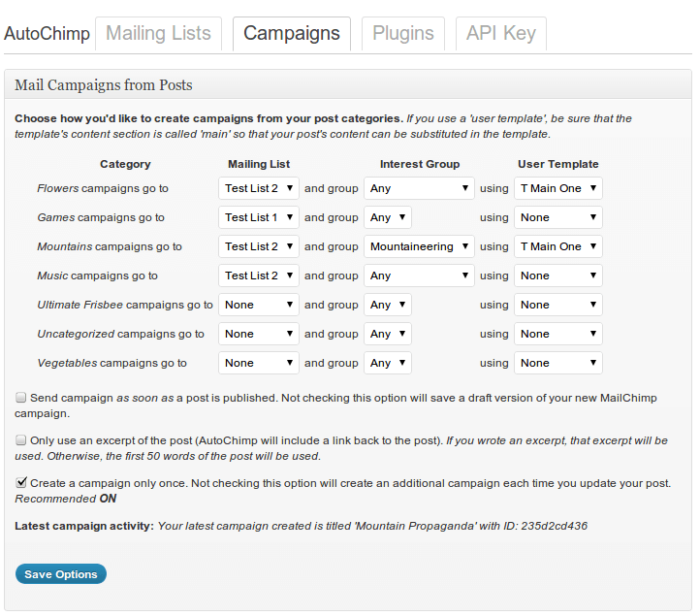The width and height of the screenshot is (700, 616).
Task: Expand the Music interest group dropdown
Action: pos(419,276)
